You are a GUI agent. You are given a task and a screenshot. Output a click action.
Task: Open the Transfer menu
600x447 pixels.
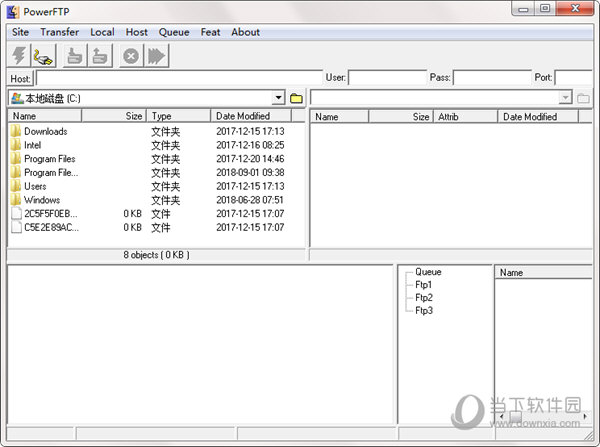(x=60, y=32)
